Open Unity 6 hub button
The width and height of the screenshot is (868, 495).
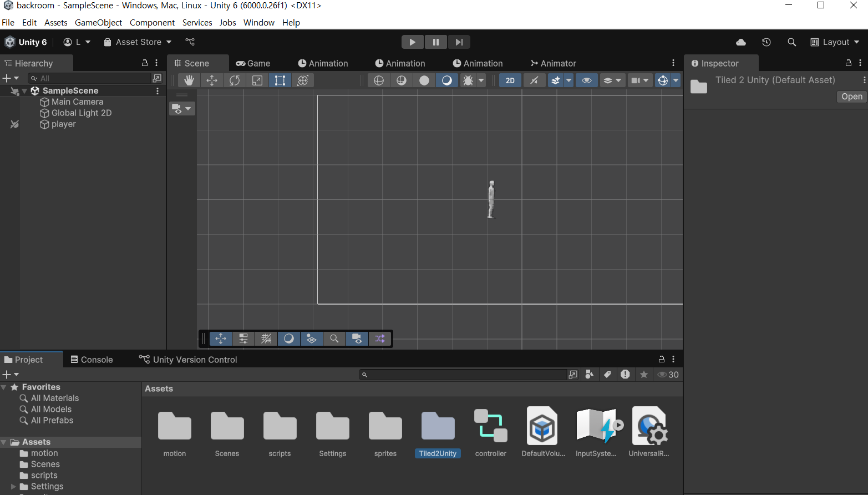pos(26,42)
